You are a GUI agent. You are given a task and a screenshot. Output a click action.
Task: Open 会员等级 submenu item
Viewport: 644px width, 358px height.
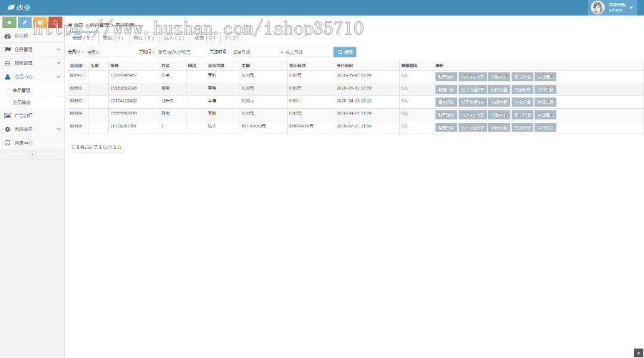click(x=21, y=102)
